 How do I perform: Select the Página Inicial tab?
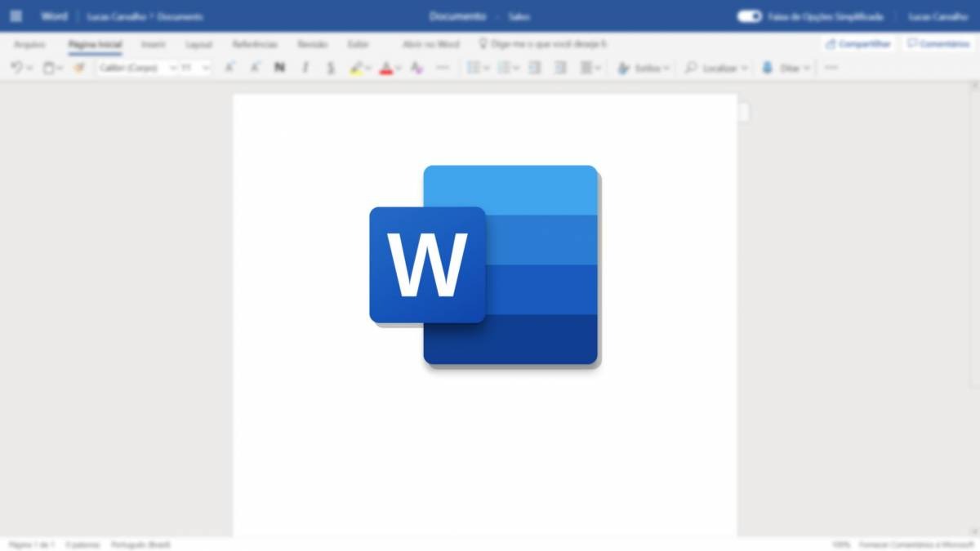coord(96,44)
